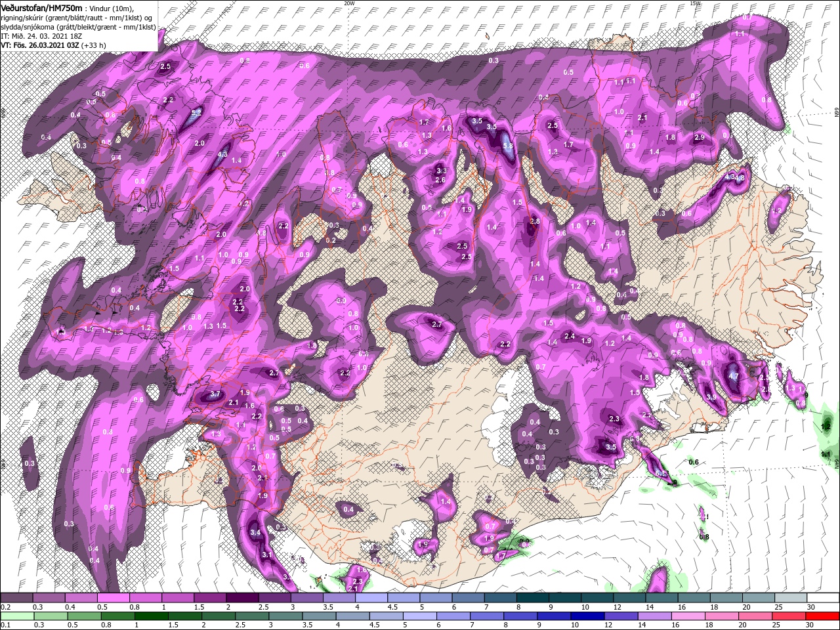Pick violet rain swatch between 12 and 14
The width and height of the screenshot is (840, 630).
coord(621,616)
